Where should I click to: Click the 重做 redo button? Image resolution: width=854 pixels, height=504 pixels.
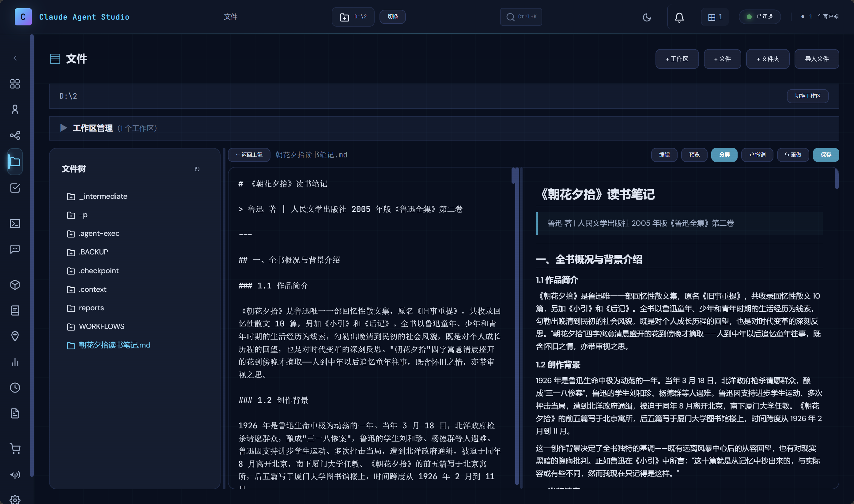coord(793,155)
